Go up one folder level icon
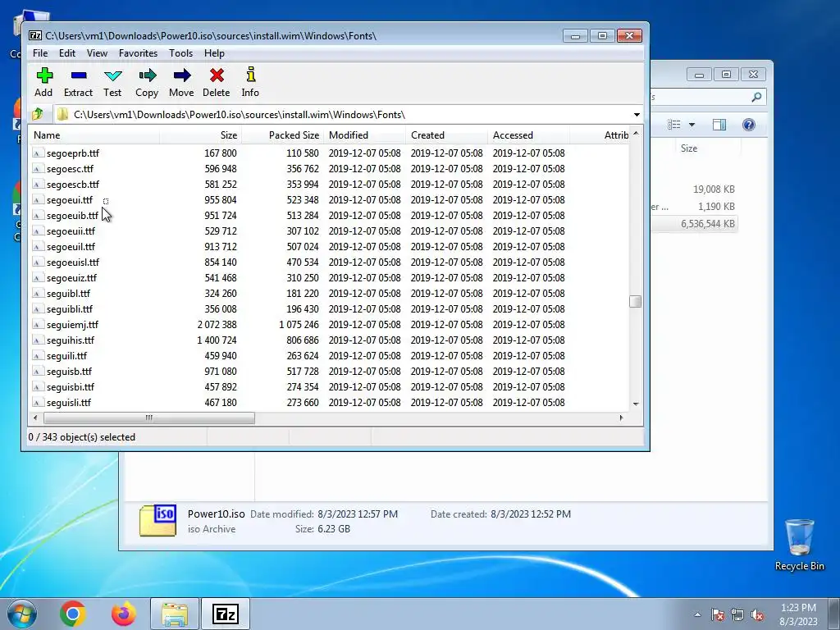This screenshot has height=630, width=840. click(x=38, y=114)
